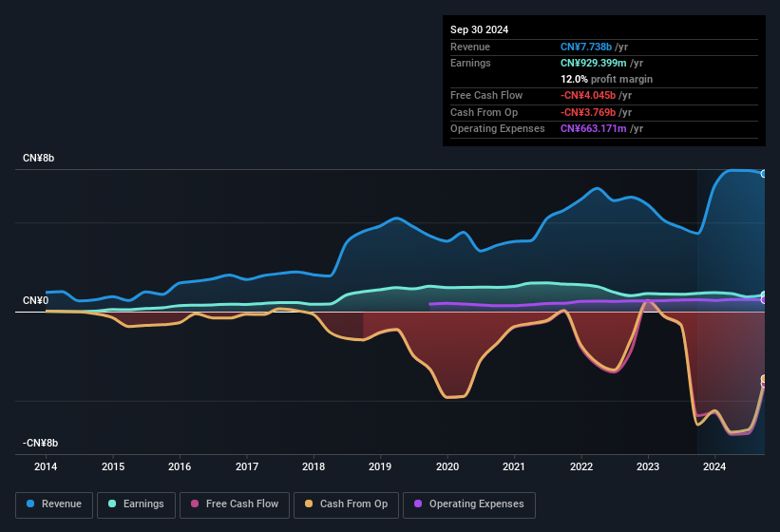Click the 2018 x-axis label
This screenshot has height=532, width=780.
[314, 466]
